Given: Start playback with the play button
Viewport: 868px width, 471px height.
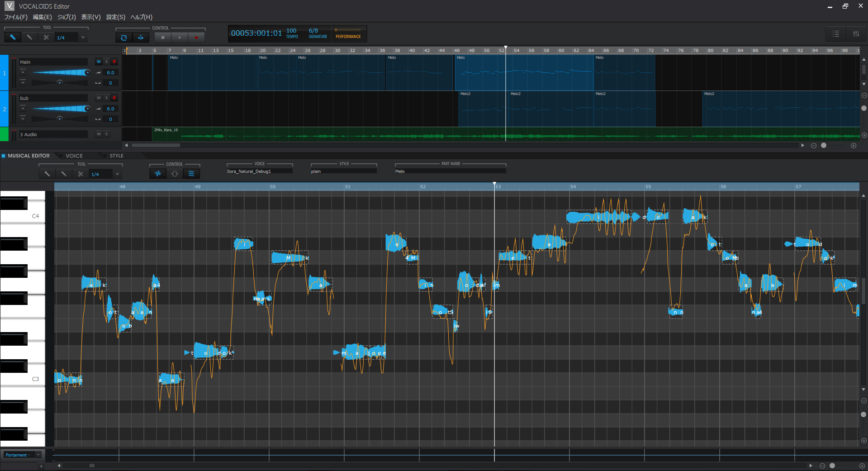Looking at the screenshot, I should tap(180, 38).
